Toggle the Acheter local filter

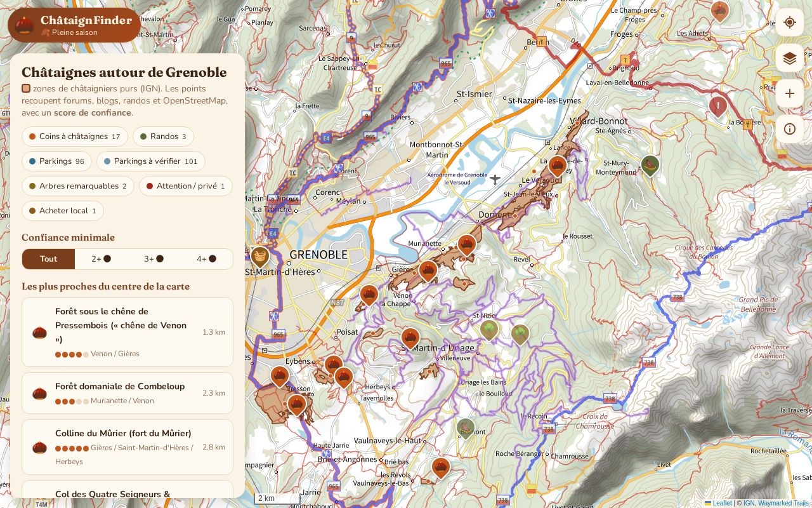(63, 211)
